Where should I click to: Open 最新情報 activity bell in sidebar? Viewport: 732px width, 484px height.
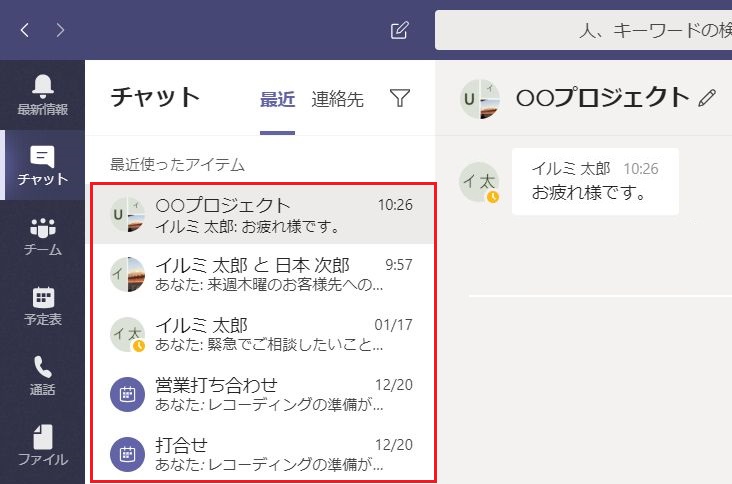pos(42,95)
